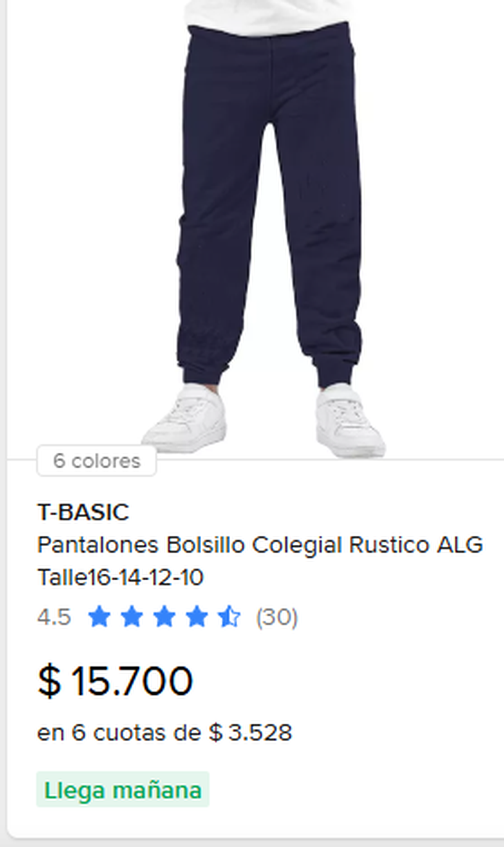Click the third blue rating star
504x847 pixels.
[164, 616]
